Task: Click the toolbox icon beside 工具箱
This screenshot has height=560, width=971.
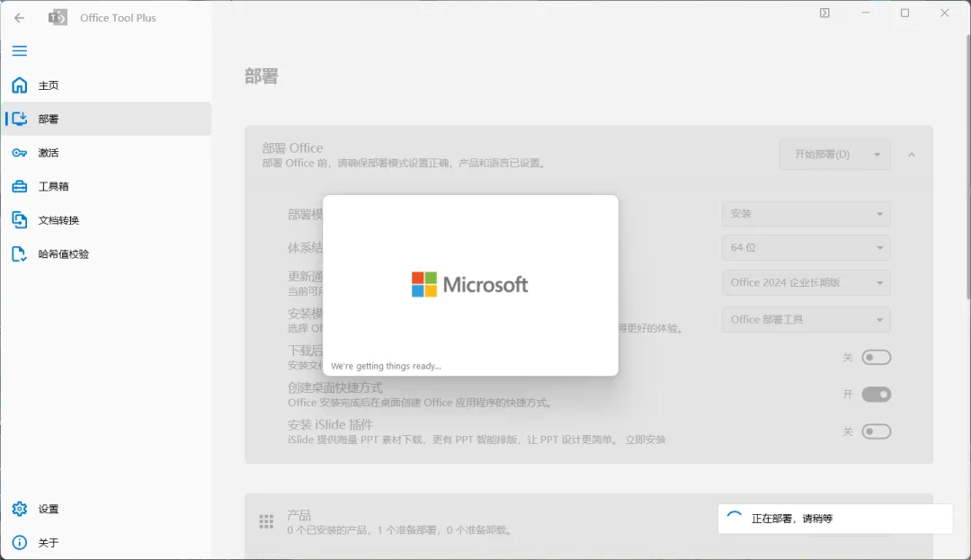Action: [20, 186]
